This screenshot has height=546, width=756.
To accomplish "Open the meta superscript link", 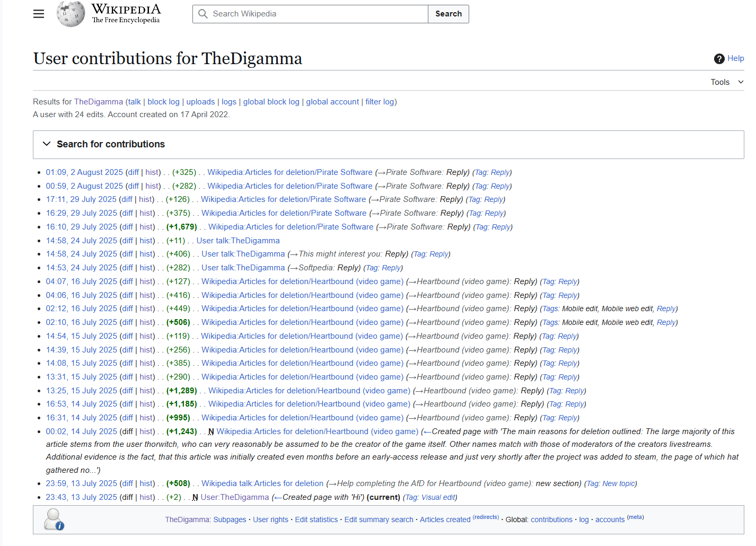I will click(x=635, y=517).
